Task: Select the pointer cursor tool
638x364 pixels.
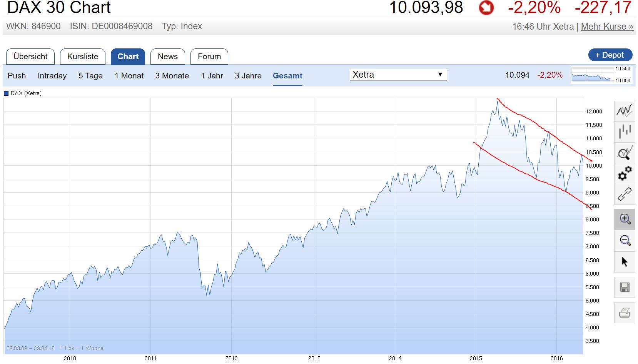Action: pos(624,261)
